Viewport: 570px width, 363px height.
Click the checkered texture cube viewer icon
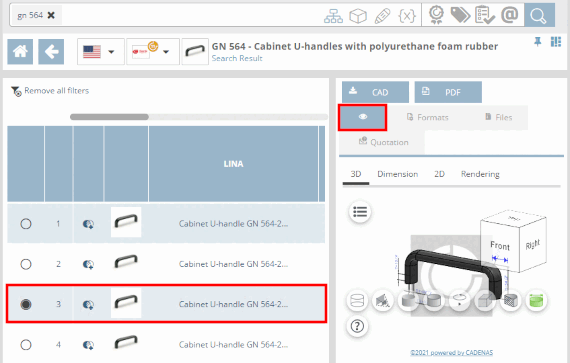click(511, 301)
